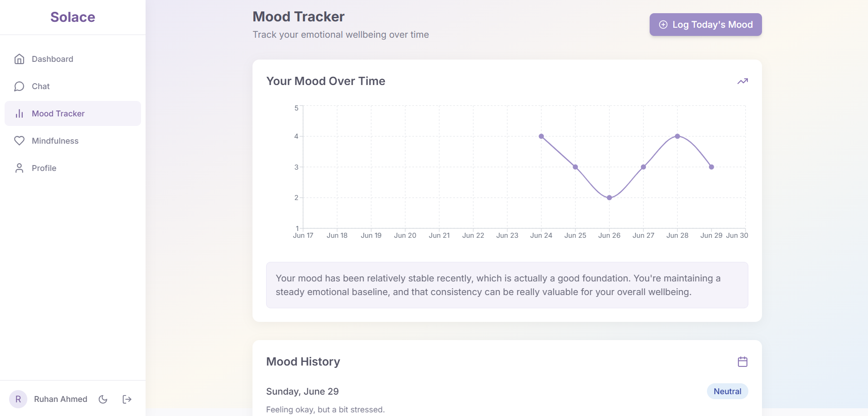The height and width of the screenshot is (416, 868).
Task: Click the Mood Tracker bar-chart icon
Action: [x=19, y=114]
